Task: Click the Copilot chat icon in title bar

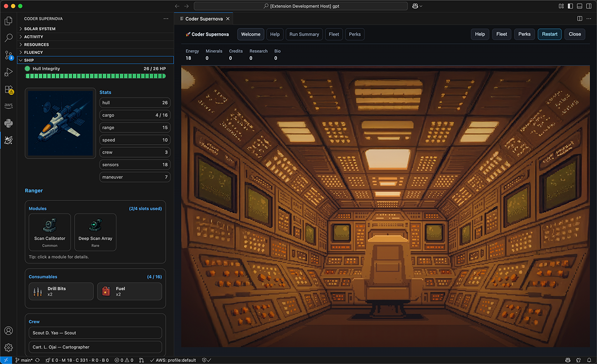Action: (415, 6)
